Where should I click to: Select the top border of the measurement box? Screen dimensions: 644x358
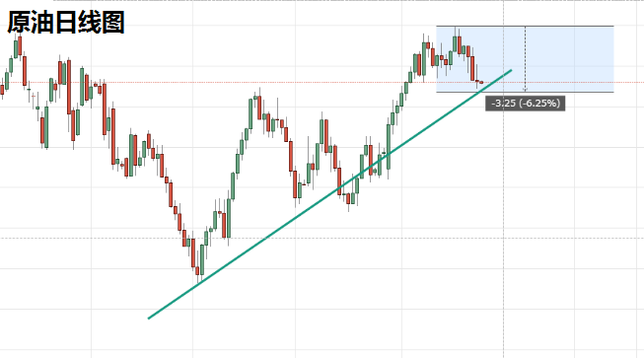click(x=525, y=27)
